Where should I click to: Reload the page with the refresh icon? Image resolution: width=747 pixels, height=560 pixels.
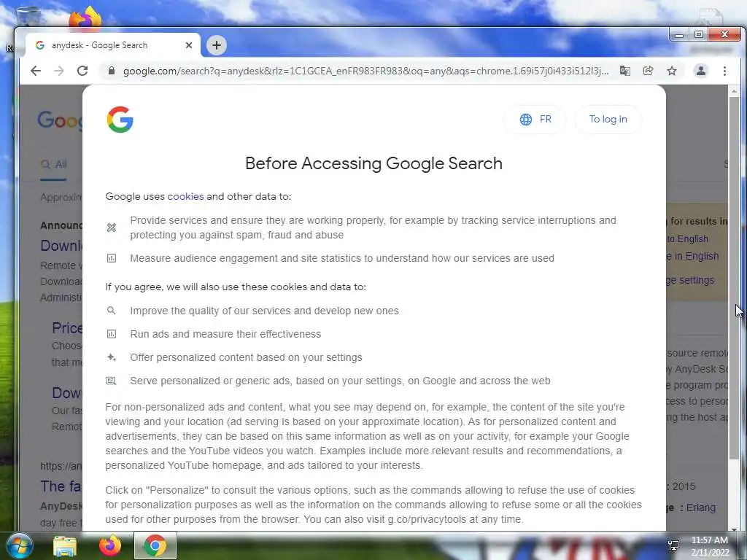coord(82,71)
